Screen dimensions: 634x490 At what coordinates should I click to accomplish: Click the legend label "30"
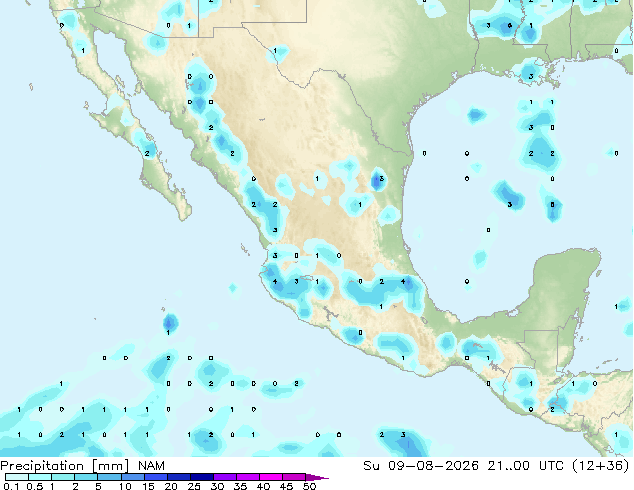coord(217,486)
